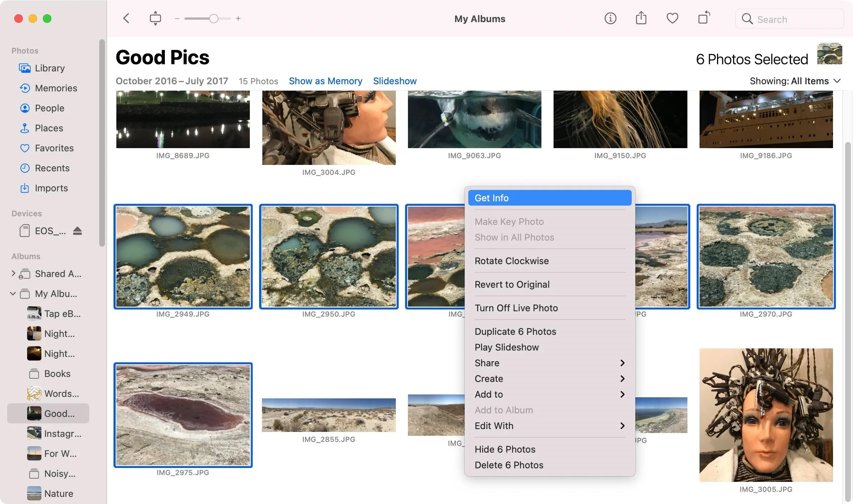Click the zoom out minus icon
This screenshot has height=504, width=853.
(x=177, y=19)
